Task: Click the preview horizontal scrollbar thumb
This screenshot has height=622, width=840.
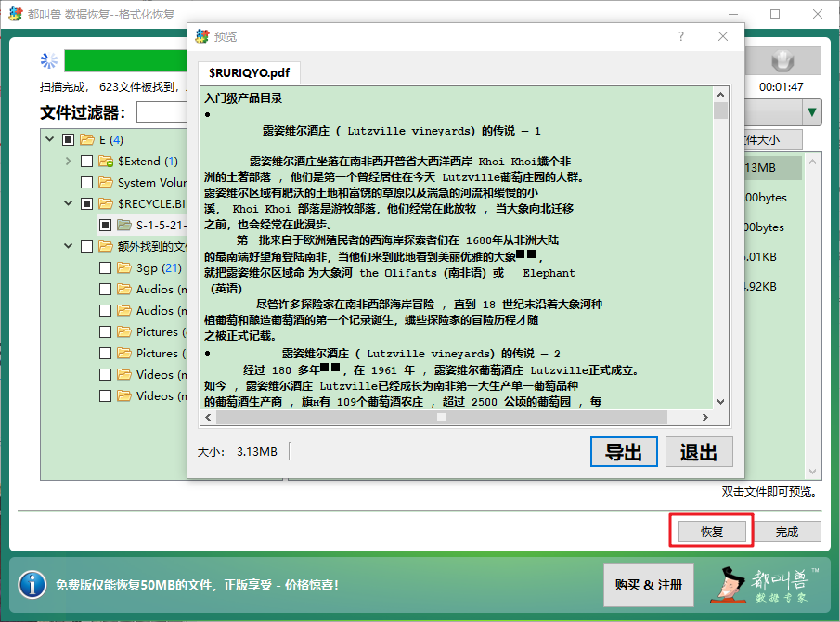Action: tap(442, 417)
